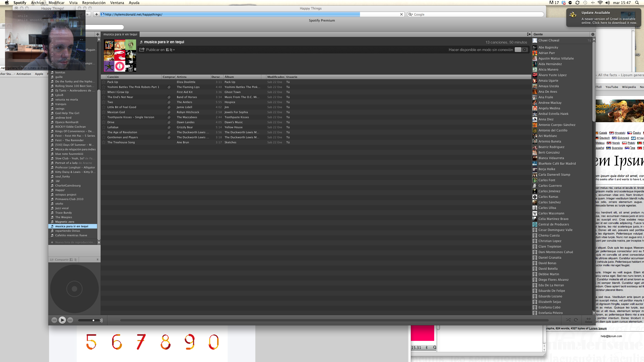The width and height of the screenshot is (644, 362).
Task: Enable repeat mode
Action: click(x=576, y=320)
